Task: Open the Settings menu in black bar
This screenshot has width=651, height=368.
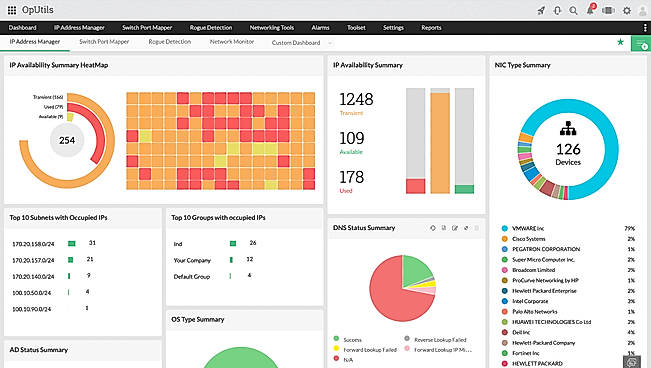Action: click(x=393, y=28)
